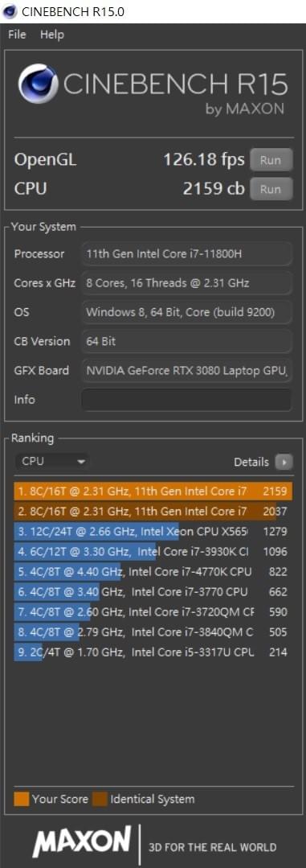Viewport: 306px width, 868px height.
Task: Expand the CPU ranking dropdown
Action: click(x=52, y=461)
